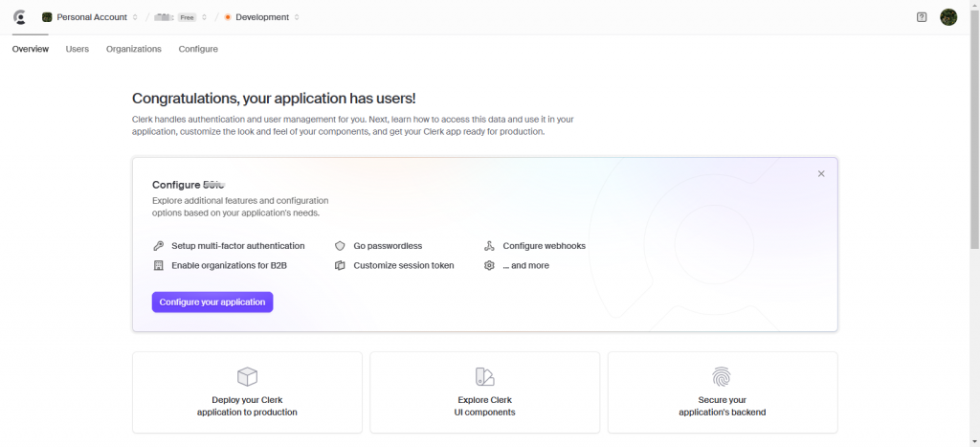Click the organizations building icon
This screenshot has height=447, width=980.
coord(159,265)
